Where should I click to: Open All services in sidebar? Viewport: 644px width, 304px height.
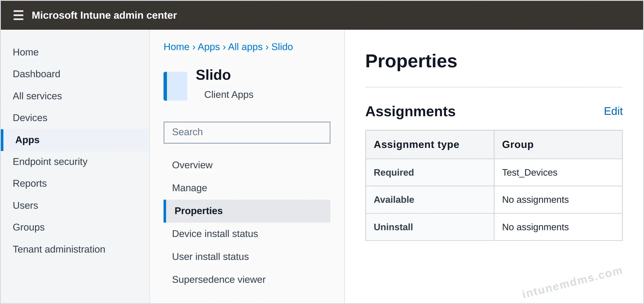pyautogui.click(x=37, y=96)
